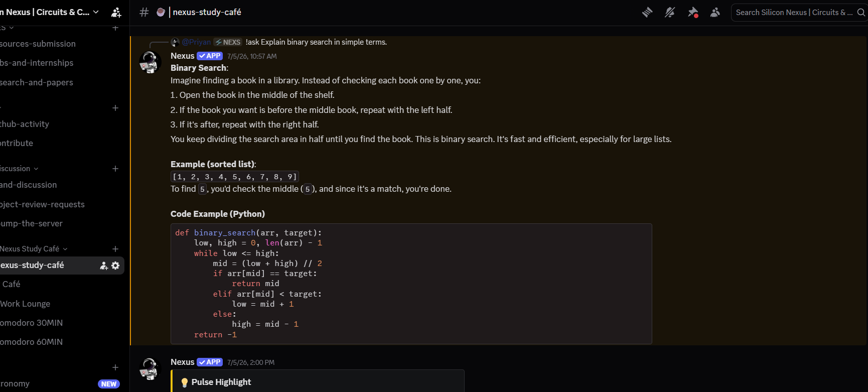
Task: Click inside the Python binary_search code block
Action: pyautogui.click(x=411, y=284)
